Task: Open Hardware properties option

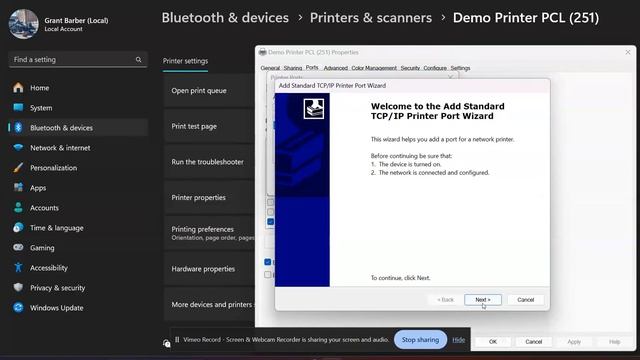Action: [209, 269]
